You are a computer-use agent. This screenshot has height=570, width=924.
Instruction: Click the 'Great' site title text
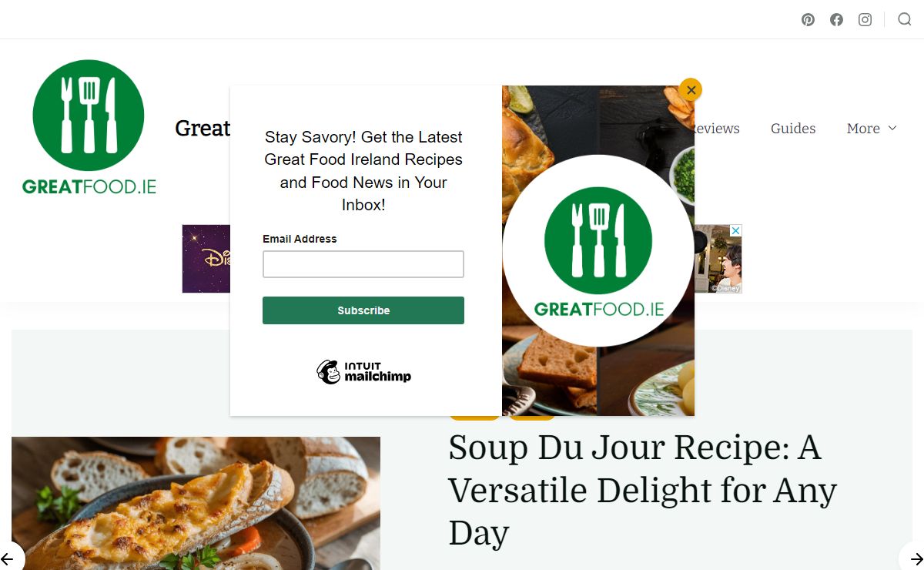[x=203, y=128]
